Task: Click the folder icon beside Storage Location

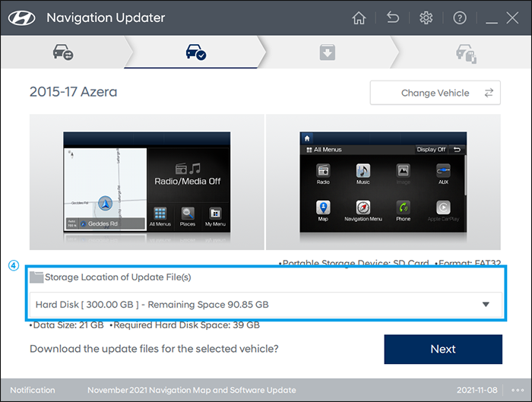Action: [36, 277]
